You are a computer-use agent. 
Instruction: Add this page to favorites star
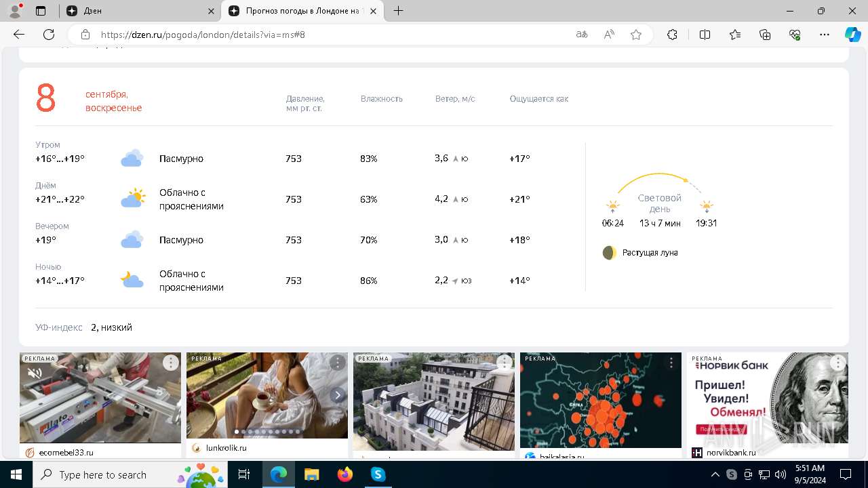pyautogui.click(x=636, y=35)
